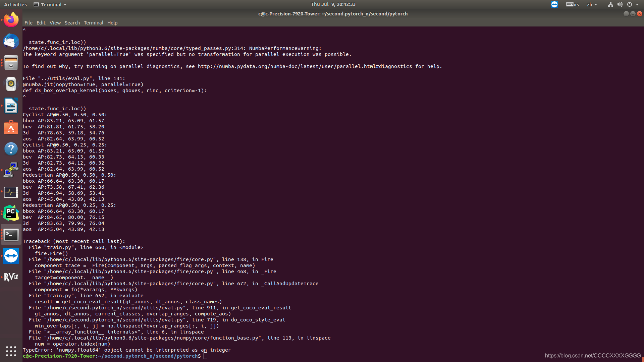The width and height of the screenshot is (644, 362).
Task: Click 'NumbaPerformanceWarning:' text
Action: click(285, 48)
